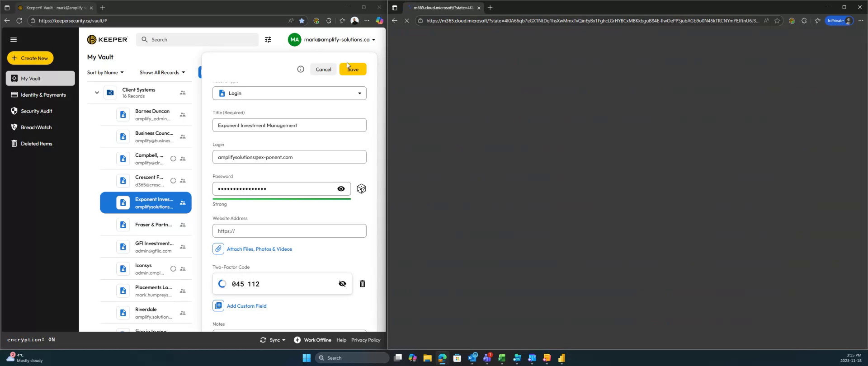Open the Show: All Records filter dropdown
Screen dimensions: 868x366
tap(162, 73)
